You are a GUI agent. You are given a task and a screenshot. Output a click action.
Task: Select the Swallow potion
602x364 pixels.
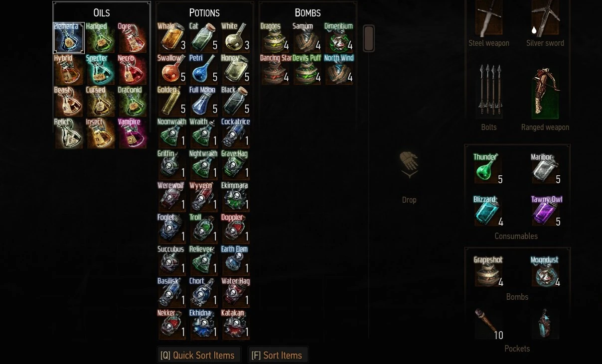172,69
